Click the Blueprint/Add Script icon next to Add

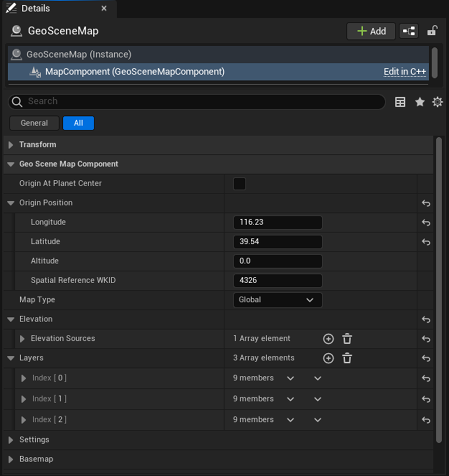click(409, 31)
